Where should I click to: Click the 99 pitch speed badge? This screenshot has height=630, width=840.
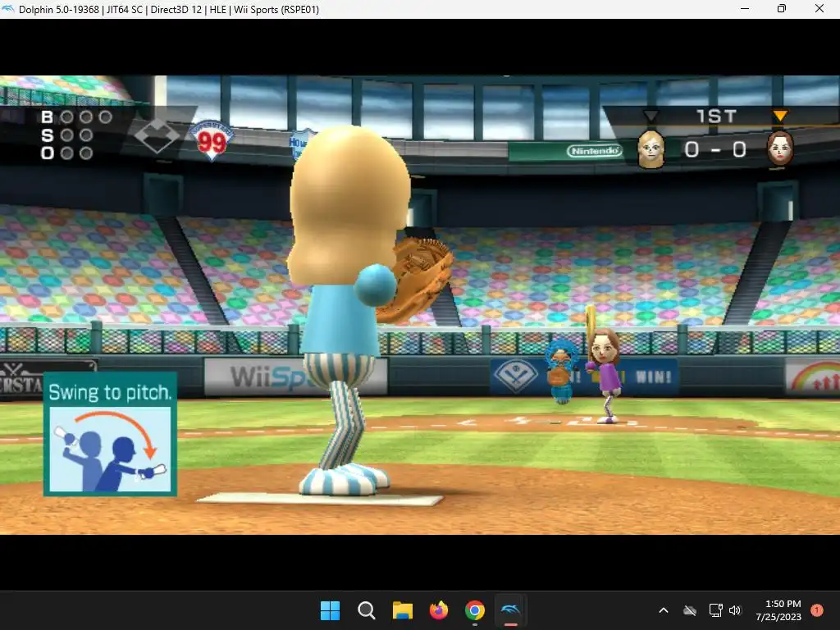[212, 140]
